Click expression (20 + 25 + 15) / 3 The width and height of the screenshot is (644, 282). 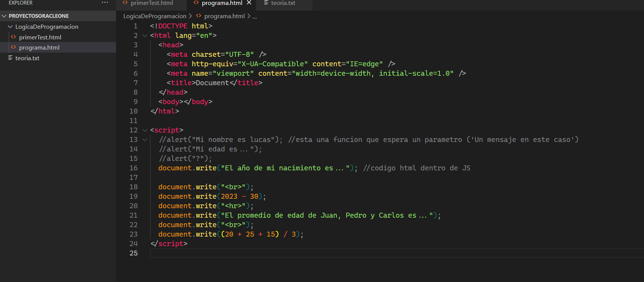pos(258,234)
